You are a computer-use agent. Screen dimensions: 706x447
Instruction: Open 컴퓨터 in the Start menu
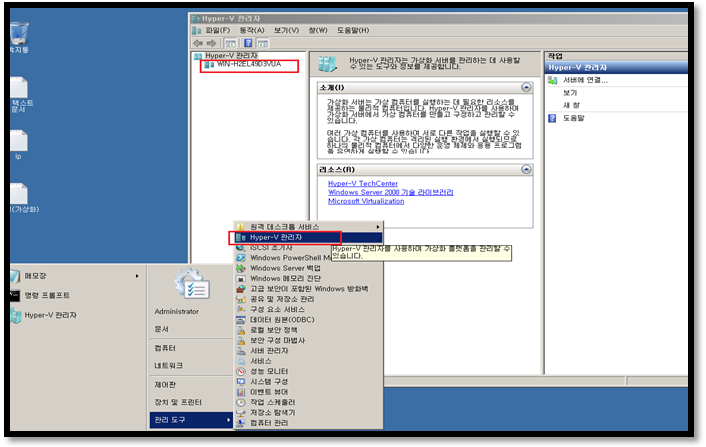[165, 348]
